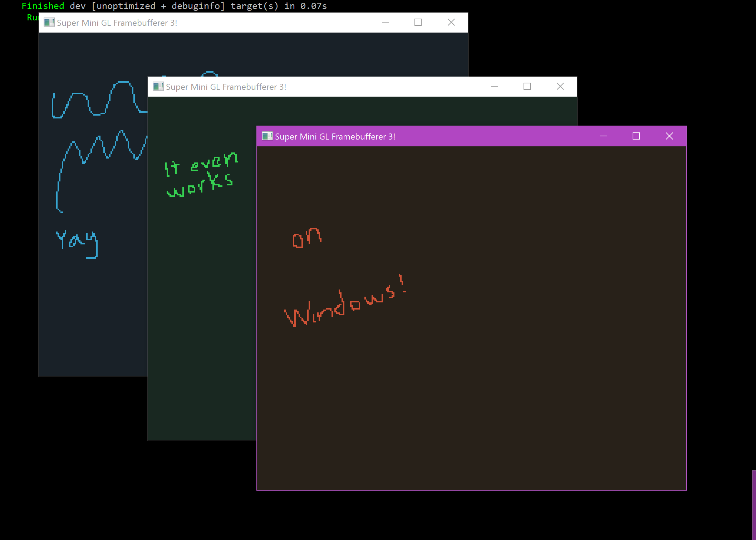The image size is (756, 540).
Task: Close the middle green-canvas window
Action: (560, 87)
